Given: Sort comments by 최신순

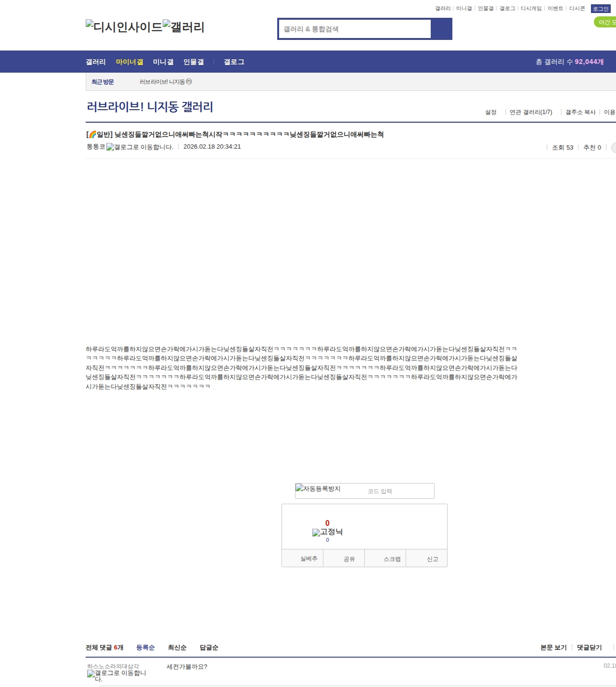Looking at the screenshot, I should click(x=177, y=648).
